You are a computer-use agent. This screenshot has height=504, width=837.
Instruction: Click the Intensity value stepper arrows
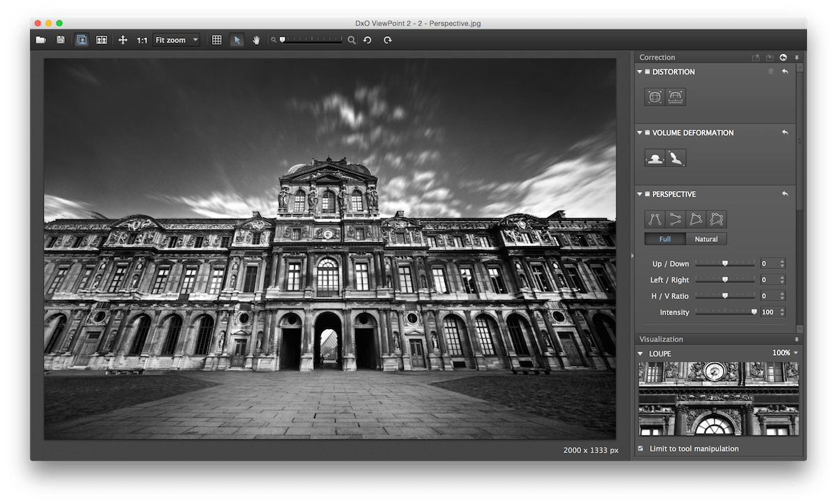coord(782,312)
